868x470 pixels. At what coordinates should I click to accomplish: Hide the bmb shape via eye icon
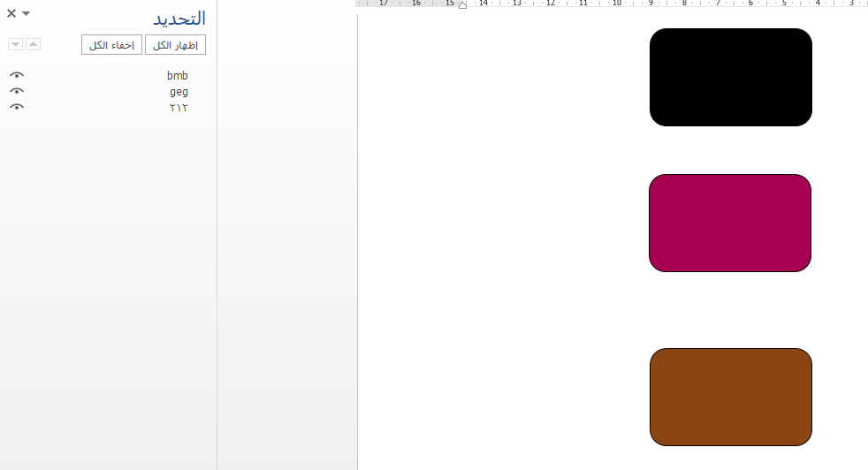[17, 75]
